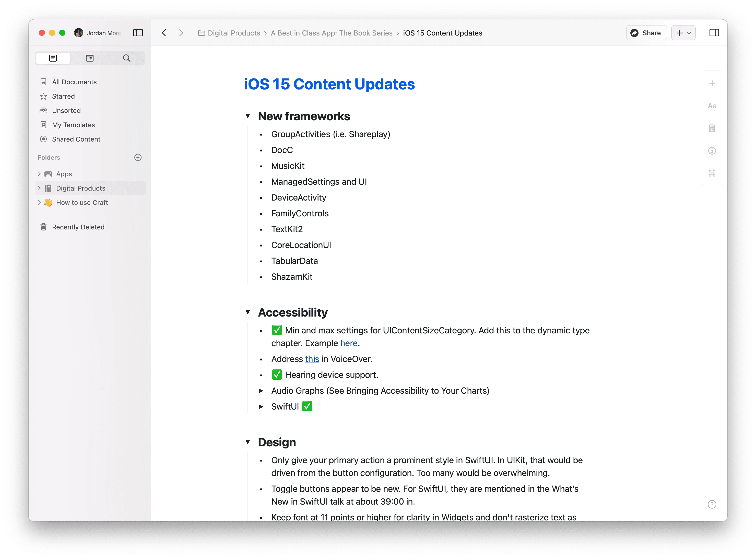Click the 'DeviceActivity' bullet
756x559 pixels.
(x=298, y=197)
